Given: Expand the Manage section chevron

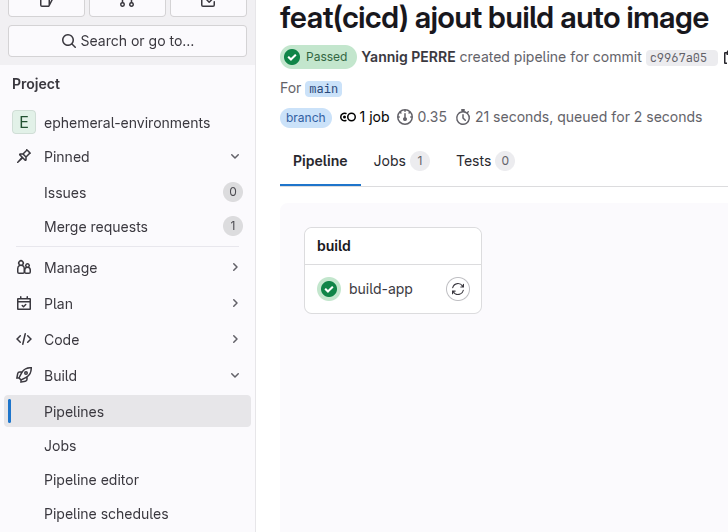Looking at the screenshot, I should click(x=235, y=267).
